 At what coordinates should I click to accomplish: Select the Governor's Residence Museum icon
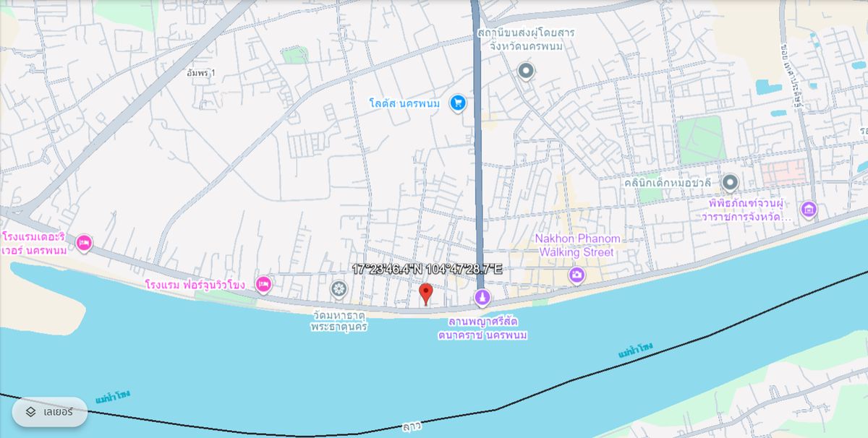pyautogui.click(x=809, y=210)
